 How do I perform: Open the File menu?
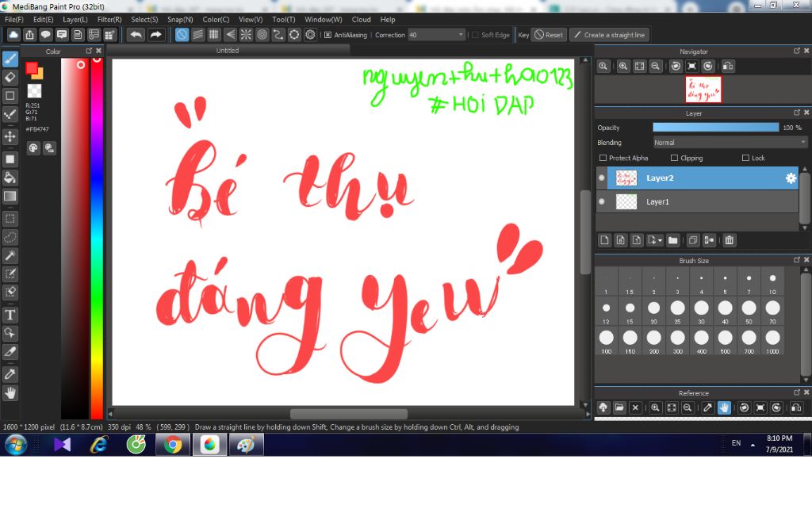14,20
